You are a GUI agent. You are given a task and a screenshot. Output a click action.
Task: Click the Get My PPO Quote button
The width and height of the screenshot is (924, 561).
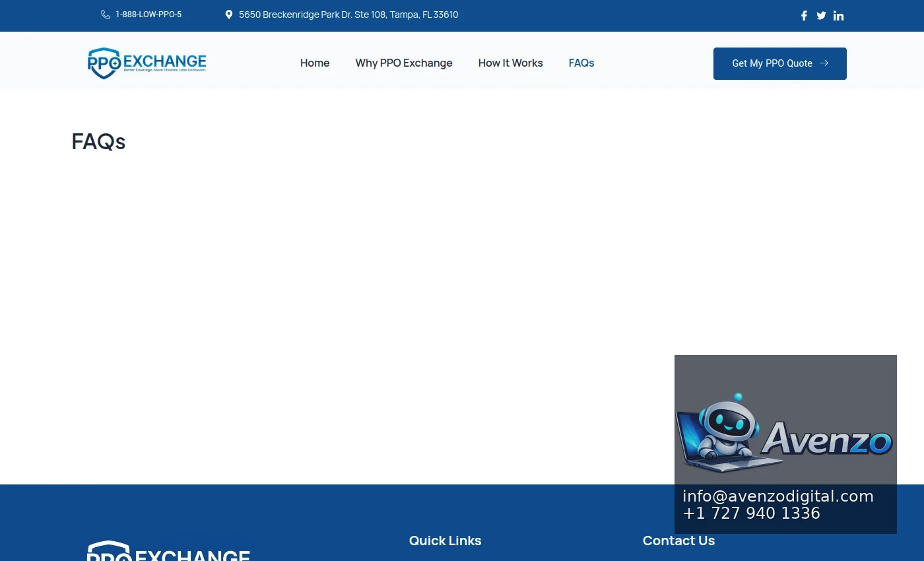click(x=780, y=63)
